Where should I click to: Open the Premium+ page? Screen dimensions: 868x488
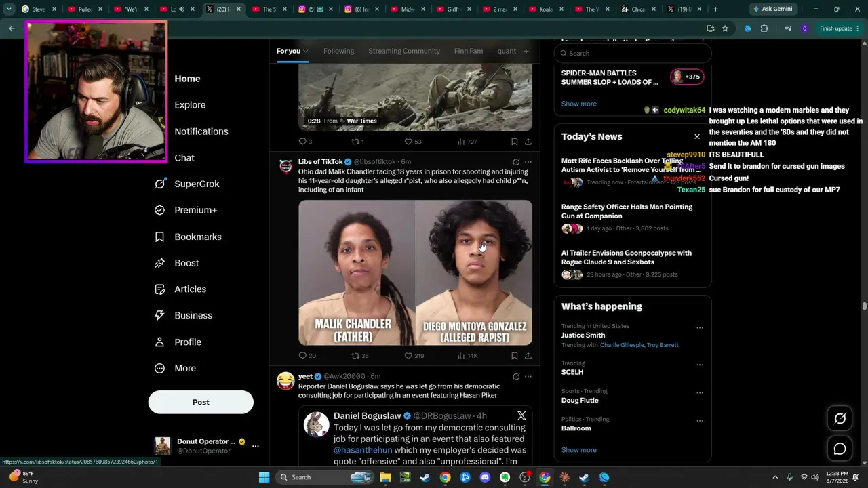click(186, 210)
